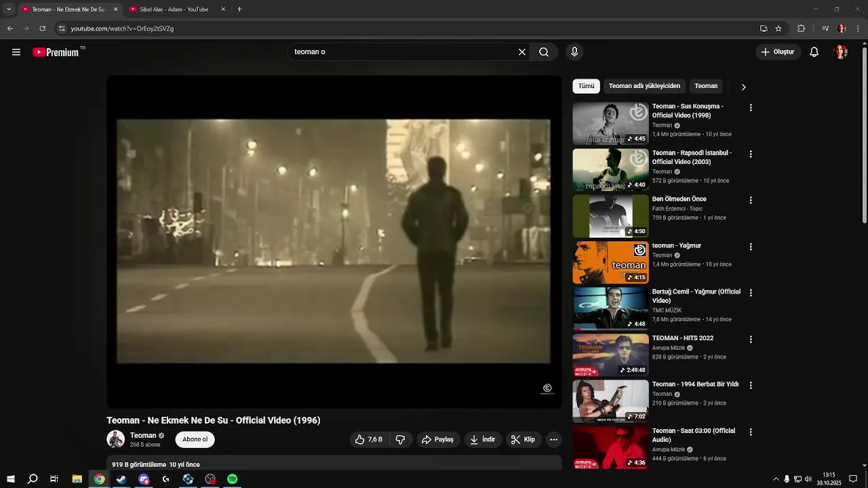The width and height of the screenshot is (868, 488).
Task: Open options menu for 1994 Berbat Bir Yıldı
Action: point(751,385)
